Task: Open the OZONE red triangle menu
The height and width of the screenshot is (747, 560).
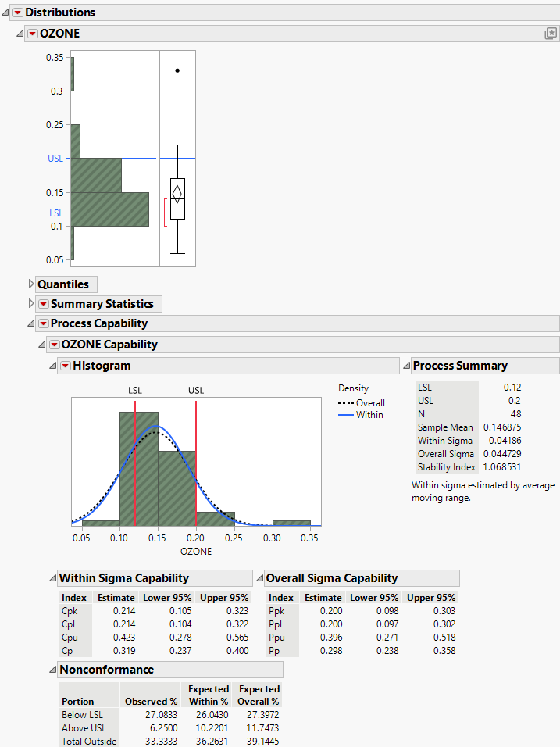Action: coord(32,34)
